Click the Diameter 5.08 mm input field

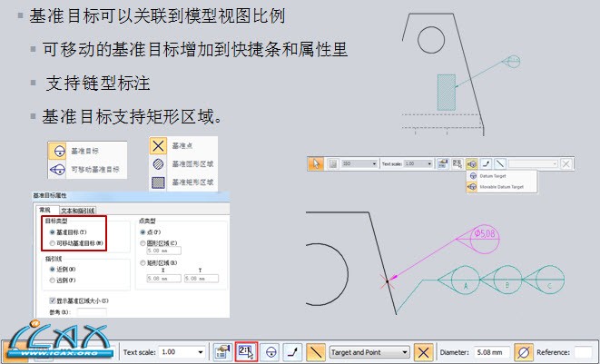pyautogui.click(x=495, y=351)
